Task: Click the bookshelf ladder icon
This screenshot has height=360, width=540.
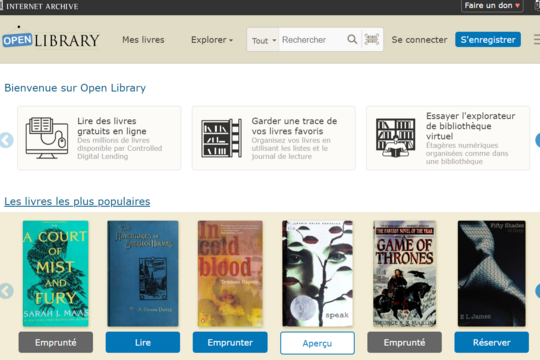Action: [x=221, y=138]
